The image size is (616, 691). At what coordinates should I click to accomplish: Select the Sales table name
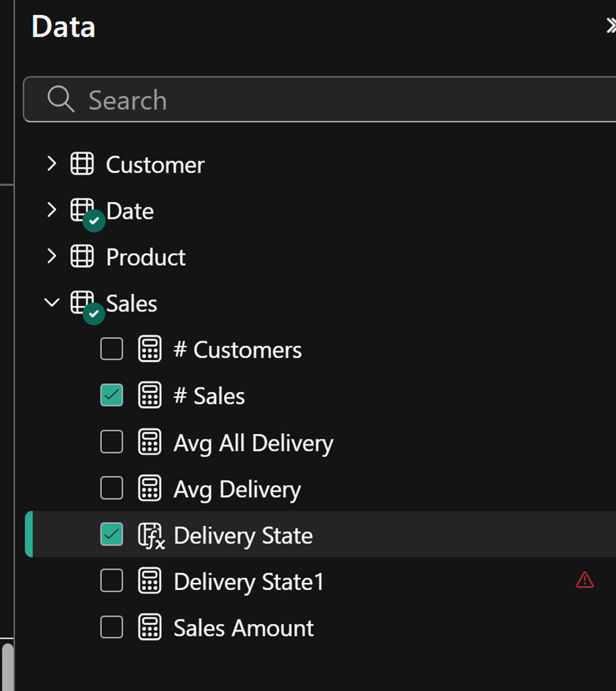[132, 303]
